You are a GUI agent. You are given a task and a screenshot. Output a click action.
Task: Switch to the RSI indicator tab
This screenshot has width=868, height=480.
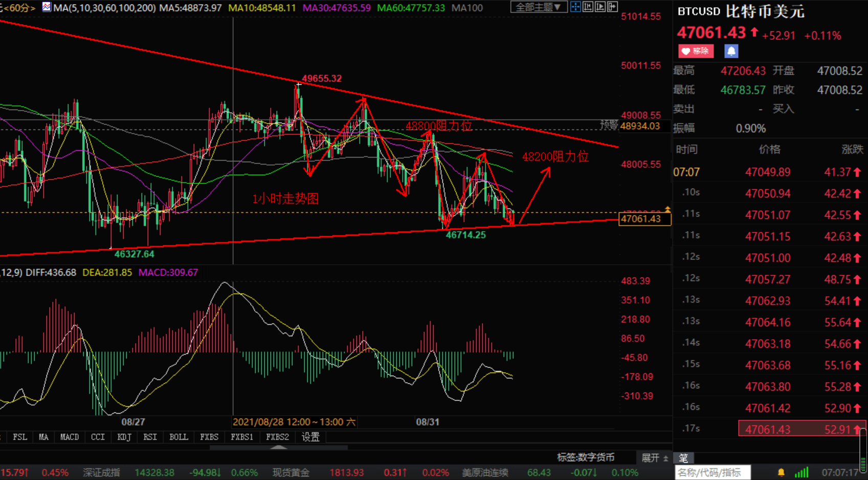click(x=150, y=437)
